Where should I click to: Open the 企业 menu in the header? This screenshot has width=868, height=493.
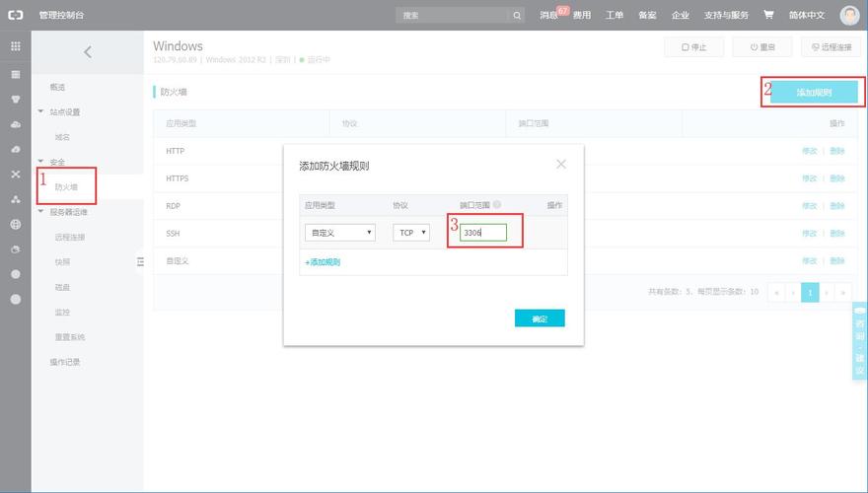click(681, 15)
